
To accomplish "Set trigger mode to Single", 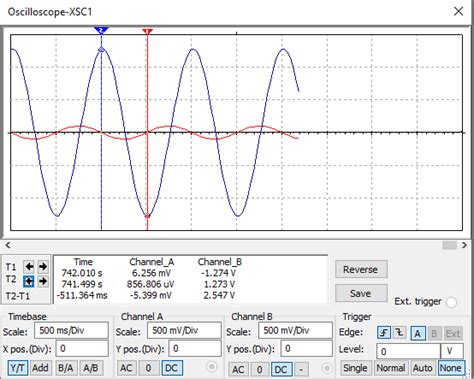I will tap(355, 368).
